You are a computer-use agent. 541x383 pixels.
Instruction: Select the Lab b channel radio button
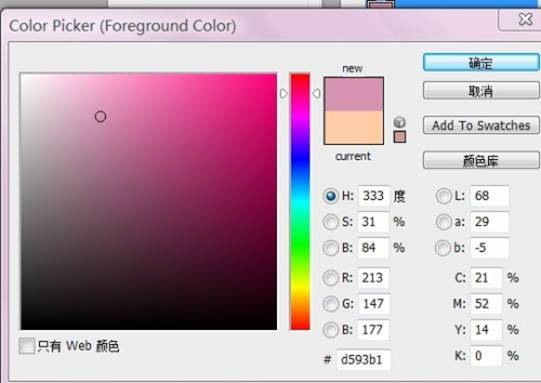(443, 248)
